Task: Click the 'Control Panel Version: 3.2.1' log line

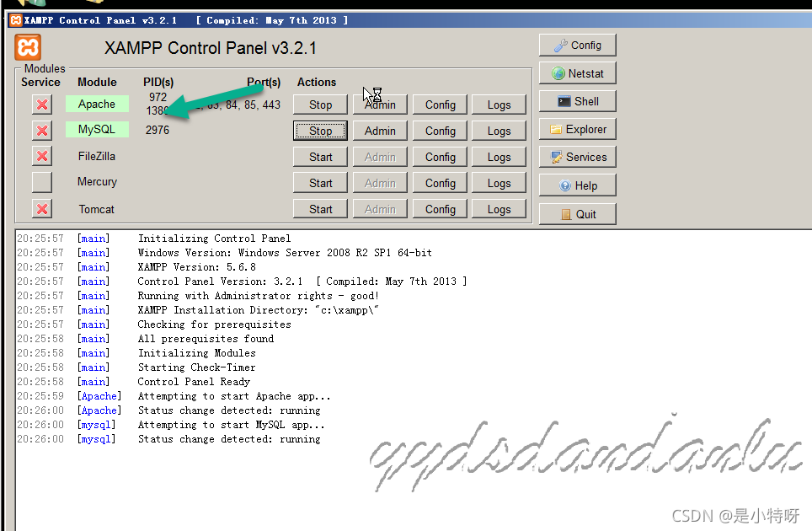Action: [x=302, y=282]
